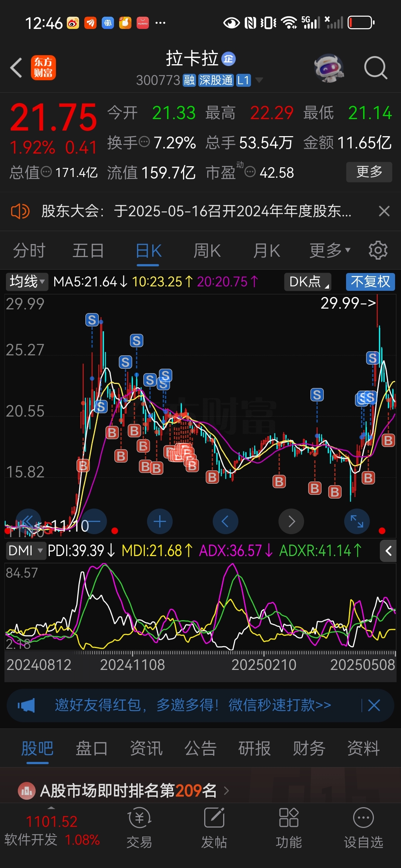Image resolution: width=401 pixels, height=868 pixels.
Task: Expand the ranking chevron arrow
Action: pos(226,791)
